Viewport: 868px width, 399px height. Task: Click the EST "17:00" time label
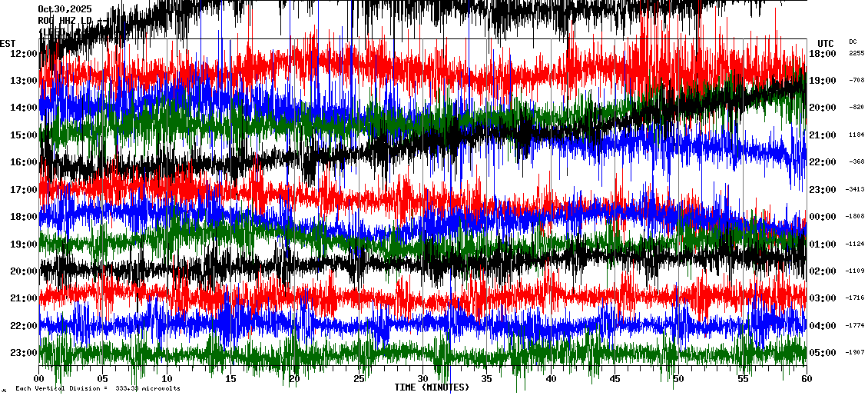(x=23, y=190)
